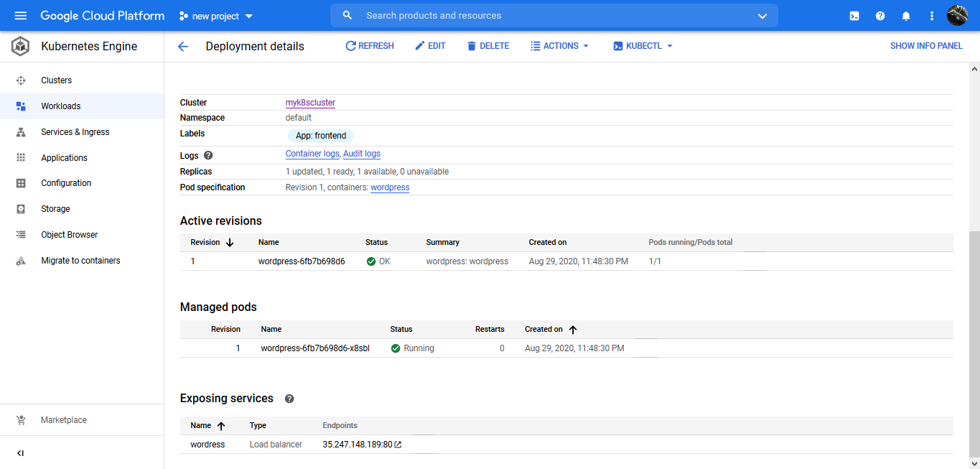This screenshot has width=980, height=469.
Task: Collapse the sidebar with the bottom arrow
Action: (x=20, y=453)
